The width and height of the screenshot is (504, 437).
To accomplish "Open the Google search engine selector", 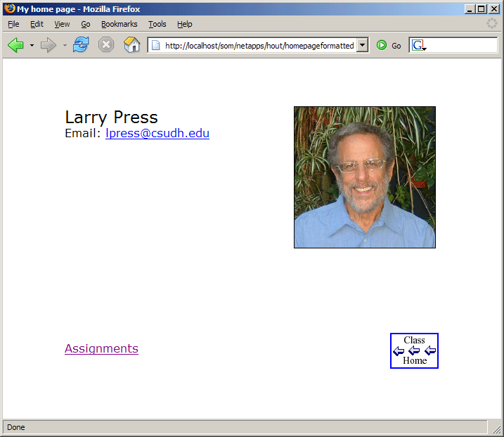I will click(419, 45).
